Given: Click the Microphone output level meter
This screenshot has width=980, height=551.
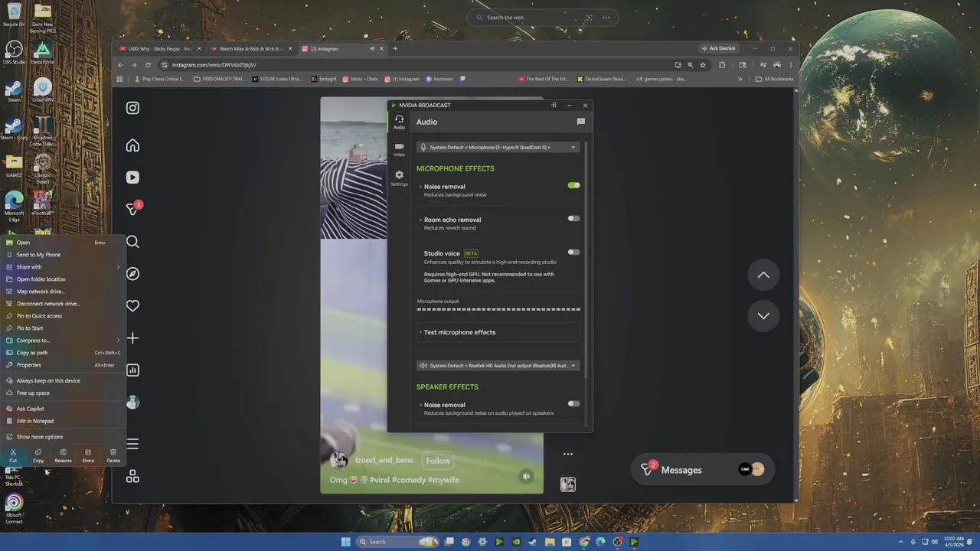Looking at the screenshot, I should tap(498, 309).
